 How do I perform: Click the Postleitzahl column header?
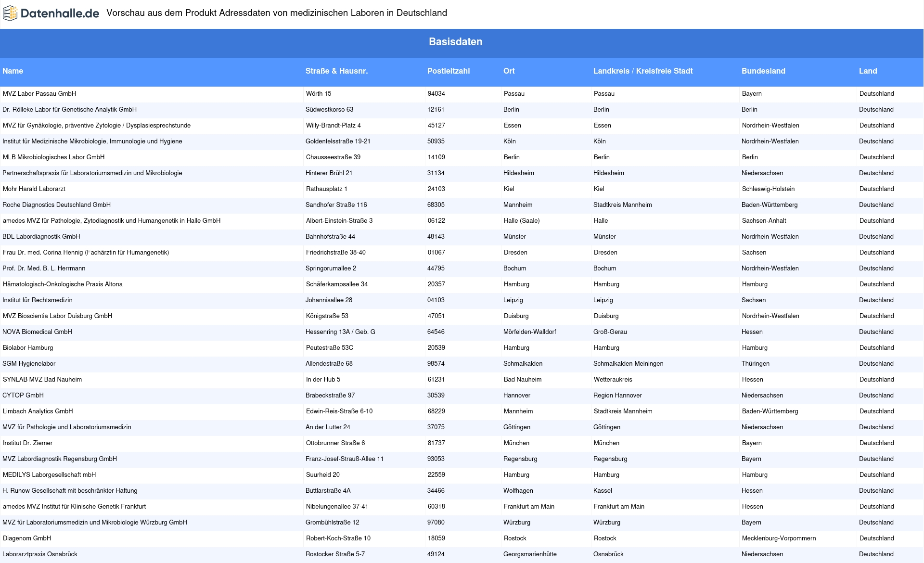click(x=449, y=71)
